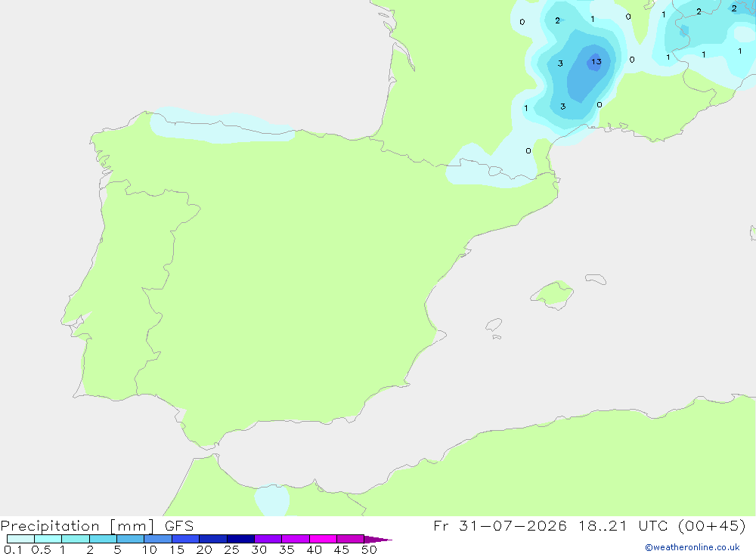Click the '15' legend scale label
The width and height of the screenshot is (756, 554).
tap(177, 549)
